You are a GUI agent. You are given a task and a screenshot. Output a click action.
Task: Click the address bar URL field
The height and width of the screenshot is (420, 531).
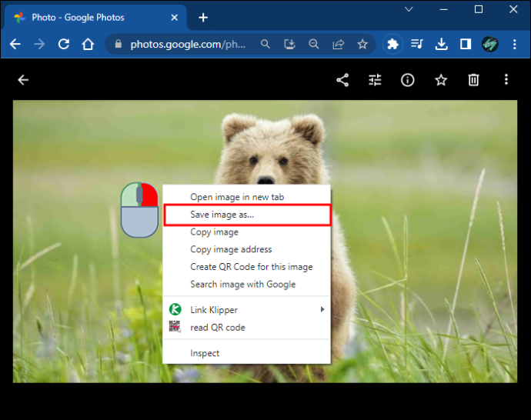coord(188,45)
